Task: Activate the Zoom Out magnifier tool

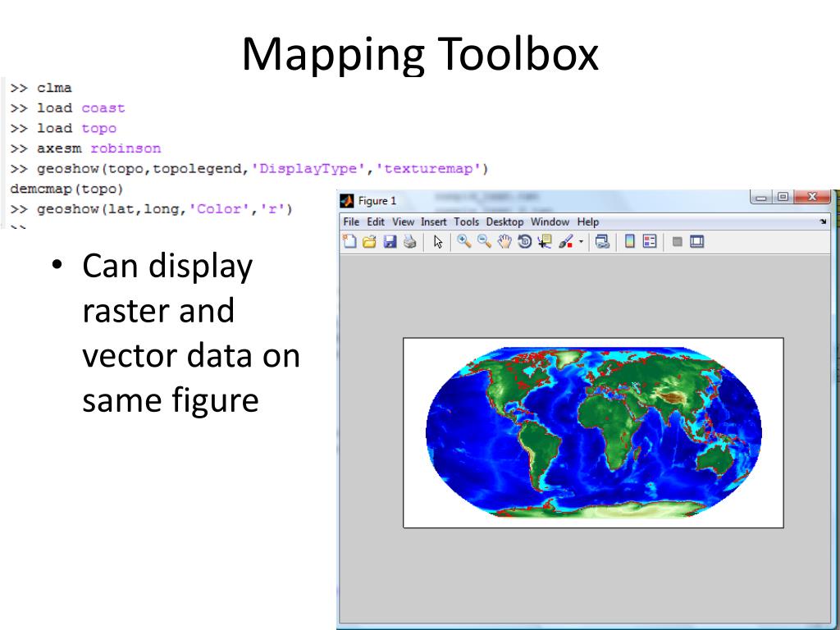Action: pos(484,242)
